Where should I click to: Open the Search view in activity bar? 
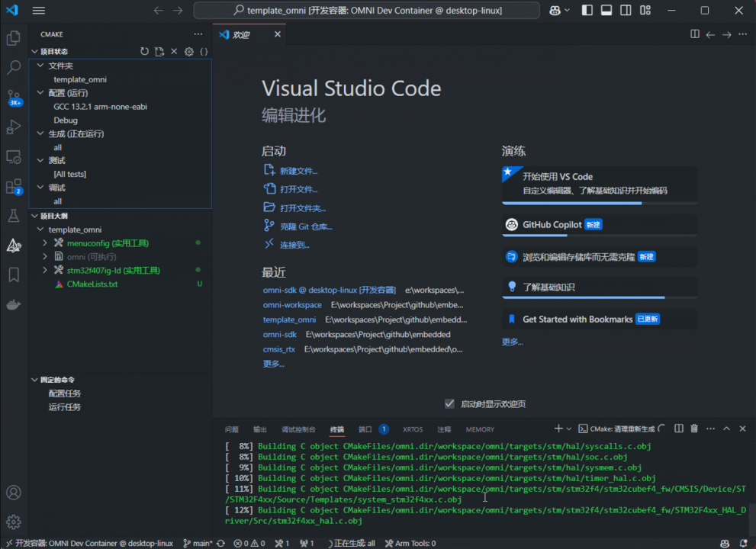pyautogui.click(x=14, y=67)
